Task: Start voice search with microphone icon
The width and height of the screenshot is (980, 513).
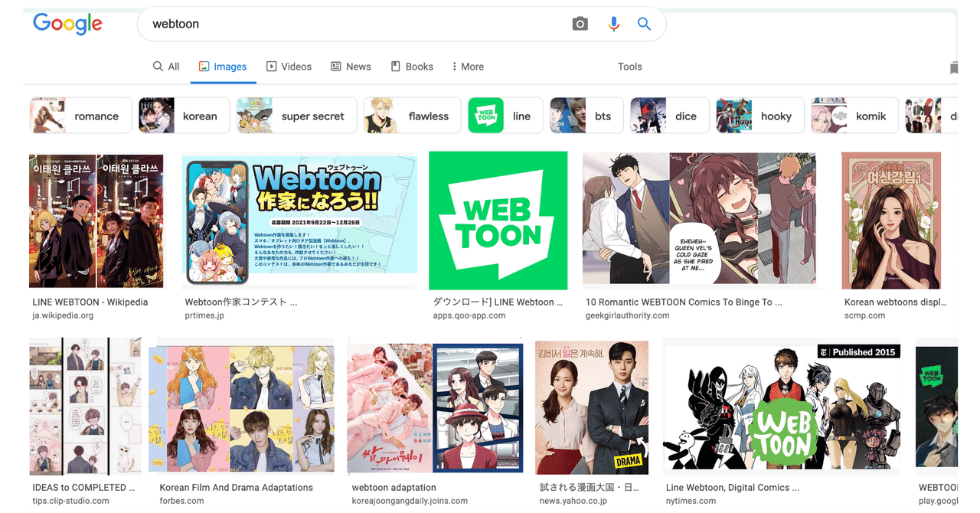Action: [613, 24]
